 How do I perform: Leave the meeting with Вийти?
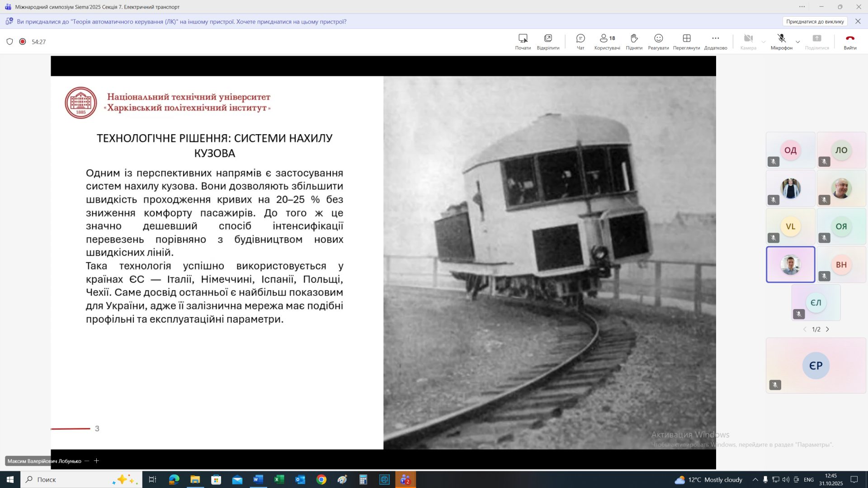point(850,41)
